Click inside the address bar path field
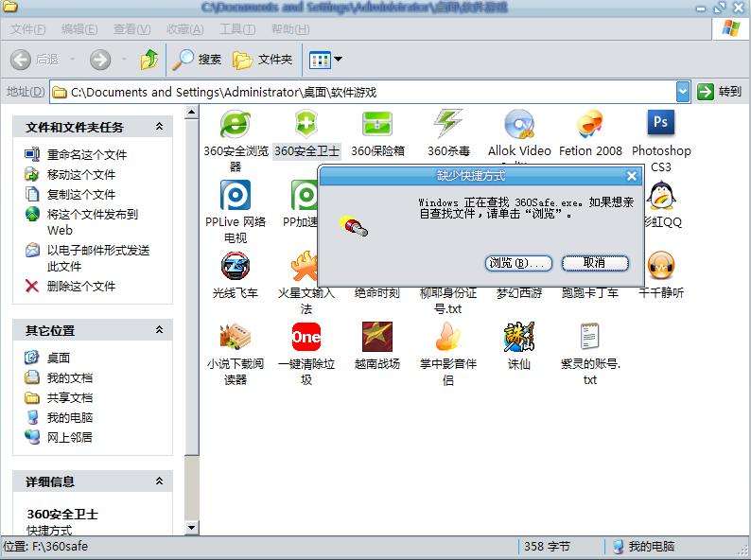 364,92
